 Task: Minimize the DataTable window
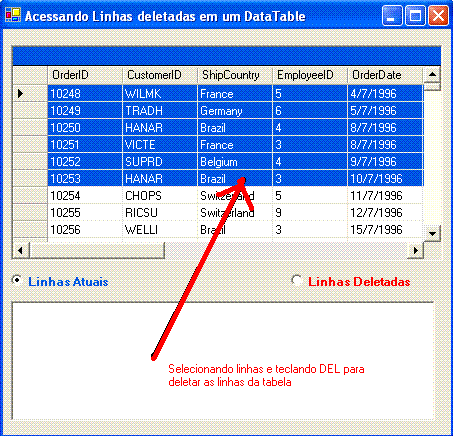pos(392,15)
